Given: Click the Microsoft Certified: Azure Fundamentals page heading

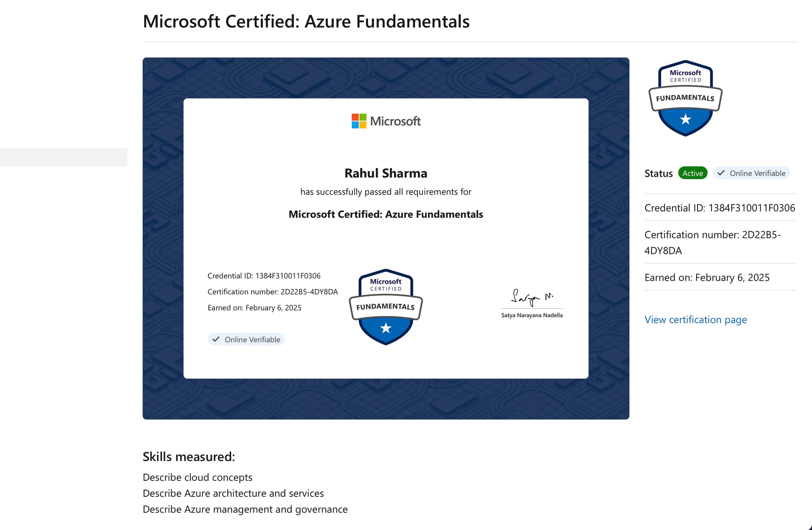Looking at the screenshot, I should click(306, 22).
